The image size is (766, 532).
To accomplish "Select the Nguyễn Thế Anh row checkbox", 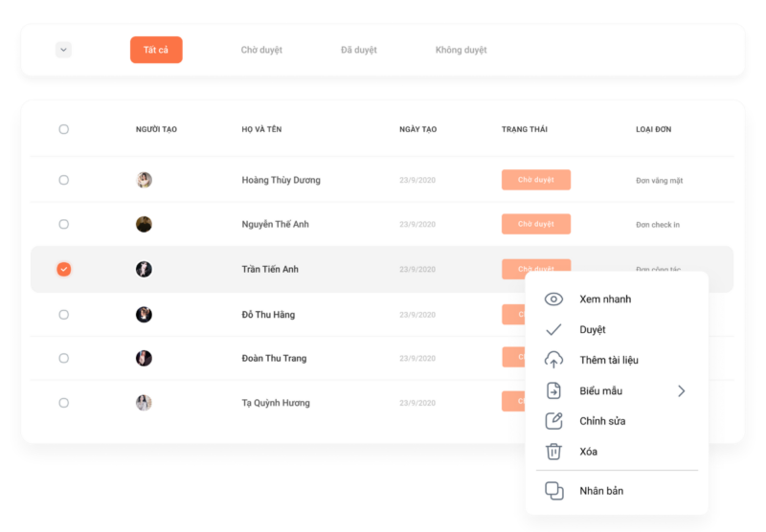I will point(63,225).
